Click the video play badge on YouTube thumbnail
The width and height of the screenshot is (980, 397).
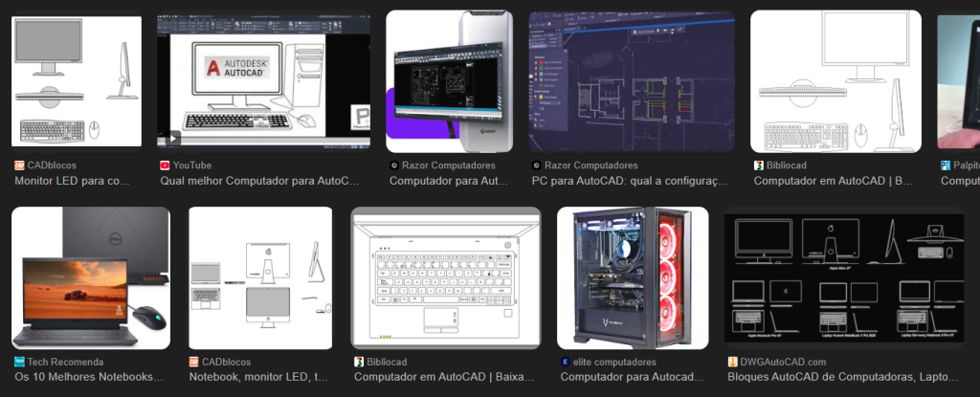[171, 138]
